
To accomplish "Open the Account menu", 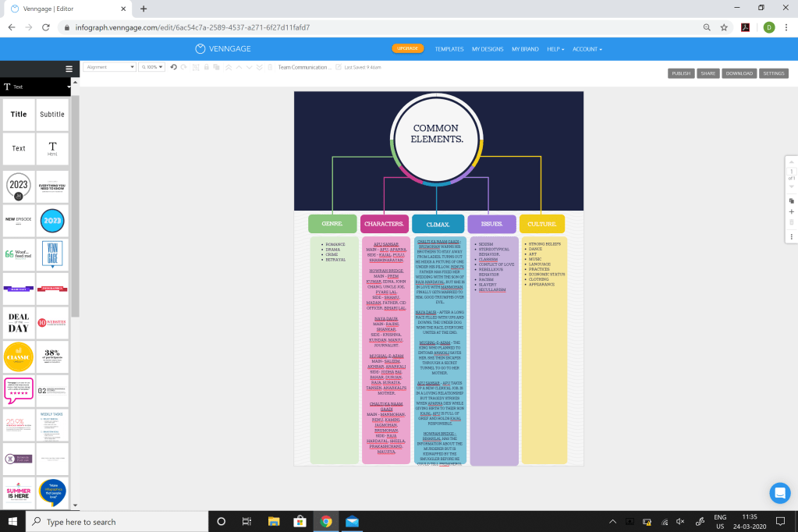I will (x=587, y=49).
